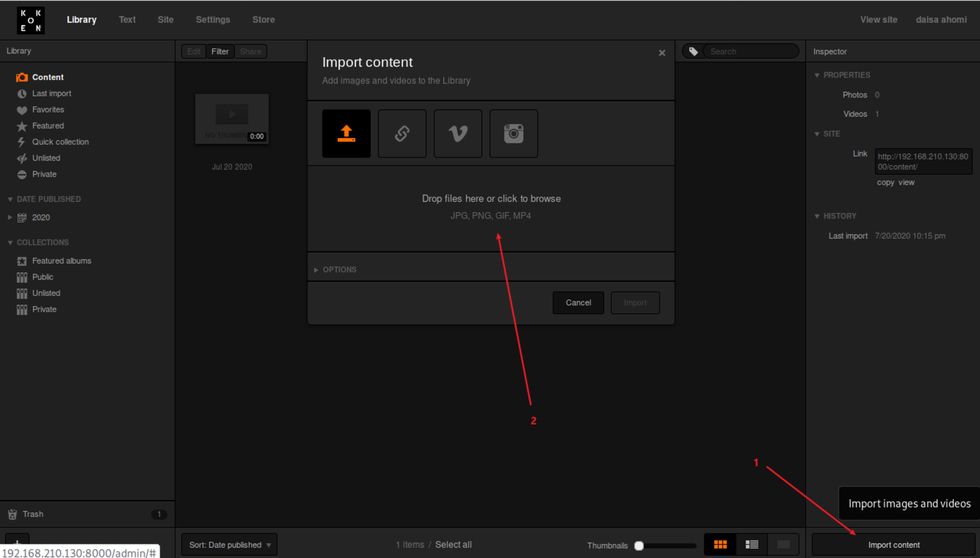Viewport: 980px width, 558px height.
Task: Select the Instagram import source icon
Action: 513,133
